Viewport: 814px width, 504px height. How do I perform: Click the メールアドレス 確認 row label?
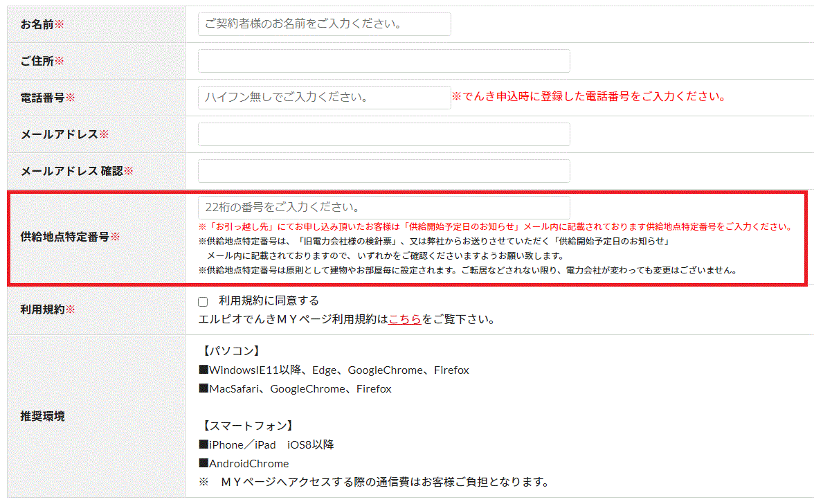[71, 171]
